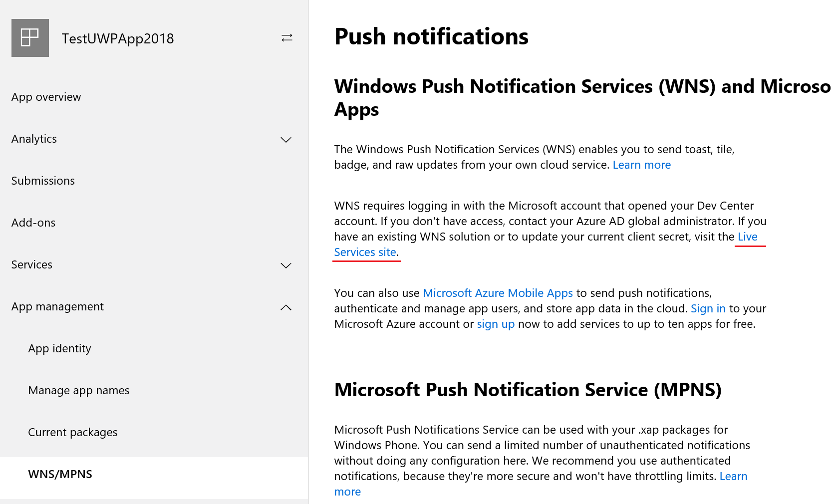Open the Live Services site link
The width and height of the screenshot is (831, 504).
point(365,252)
